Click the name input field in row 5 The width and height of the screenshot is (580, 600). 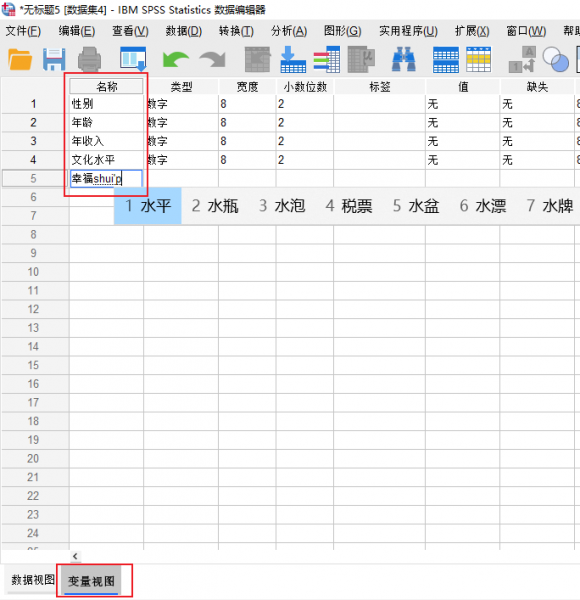tap(106, 178)
